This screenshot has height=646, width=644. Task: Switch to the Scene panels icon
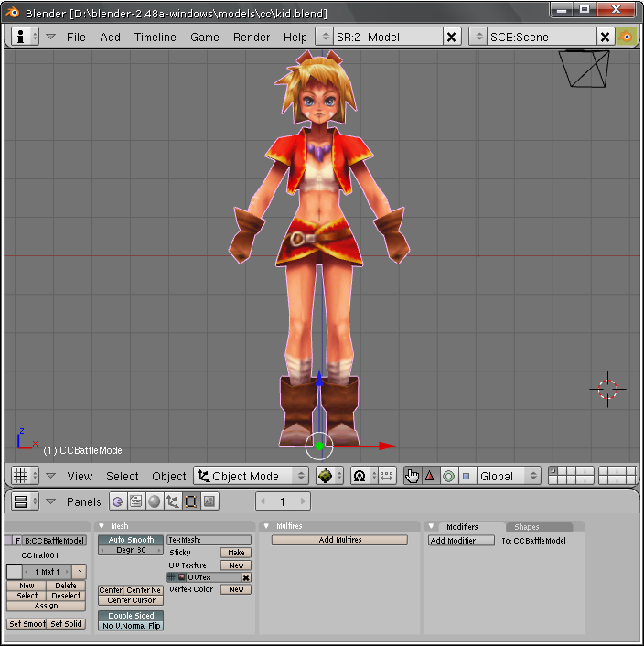pos(209,501)
